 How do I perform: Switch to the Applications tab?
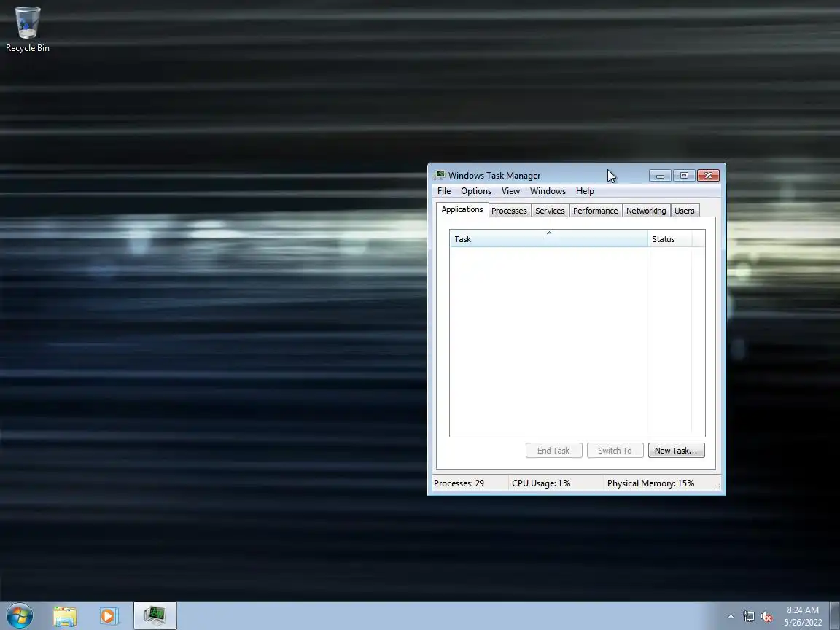(x=462, y=209)
